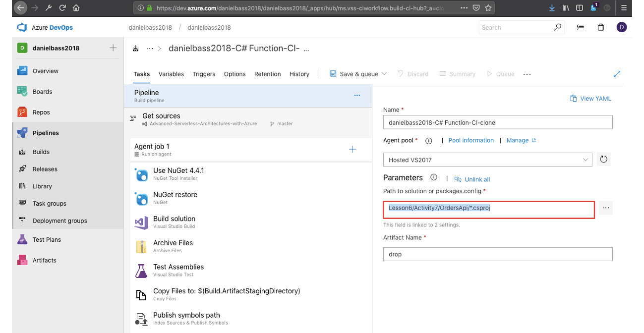Open the user profile avatar D

[622, 27]
